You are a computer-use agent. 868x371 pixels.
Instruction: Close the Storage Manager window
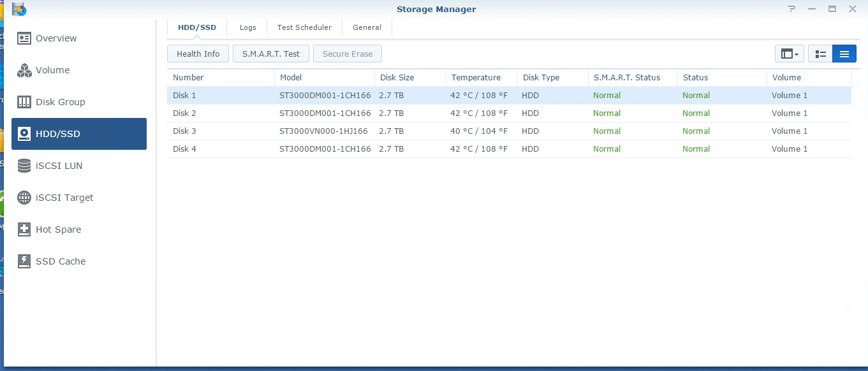[852, 9]
